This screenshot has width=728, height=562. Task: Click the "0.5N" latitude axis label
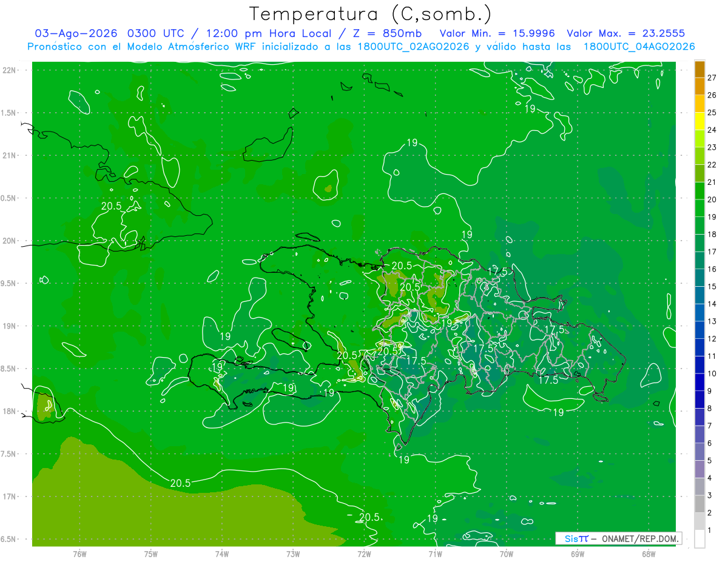coord(8,198)
